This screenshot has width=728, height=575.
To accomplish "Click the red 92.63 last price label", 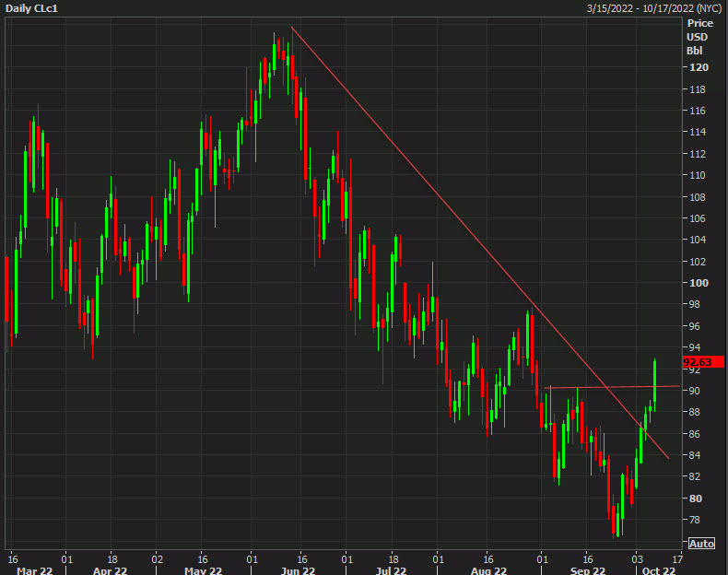I will pos(703,362).
